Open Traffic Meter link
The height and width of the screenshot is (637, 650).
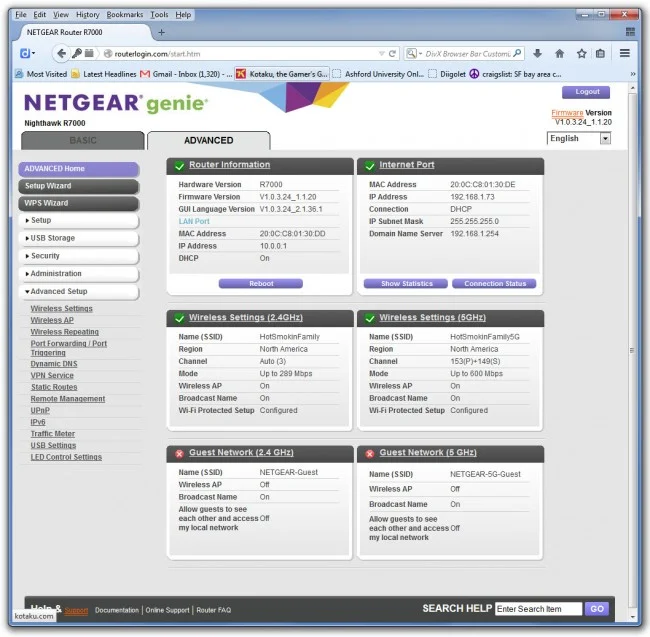click(x=53, y=434)
